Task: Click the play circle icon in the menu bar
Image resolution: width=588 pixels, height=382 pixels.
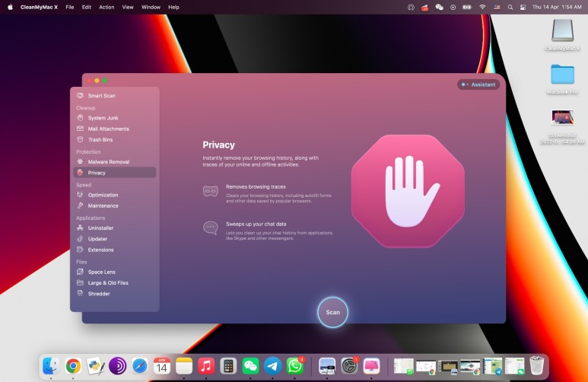Action: [453, 7]
